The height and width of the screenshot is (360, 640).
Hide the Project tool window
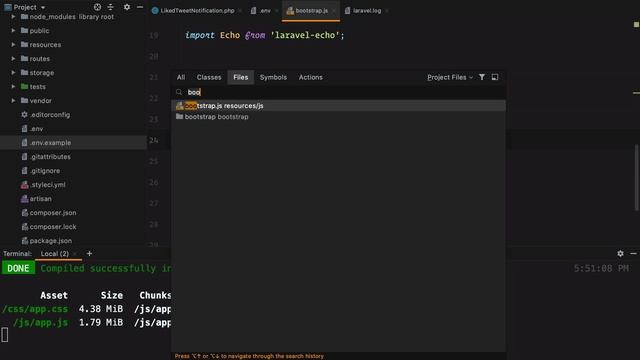140,7
